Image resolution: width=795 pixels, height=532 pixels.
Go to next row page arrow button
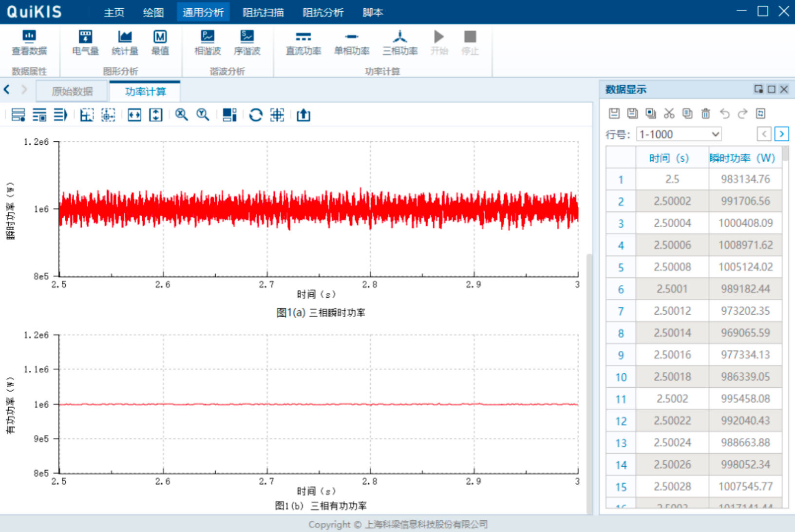click(x=781, y=134)
